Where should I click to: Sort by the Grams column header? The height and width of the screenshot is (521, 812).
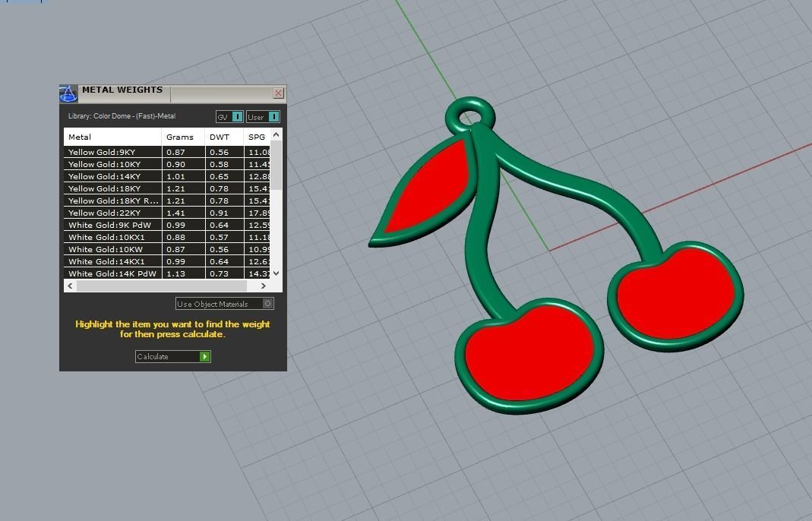183,137
